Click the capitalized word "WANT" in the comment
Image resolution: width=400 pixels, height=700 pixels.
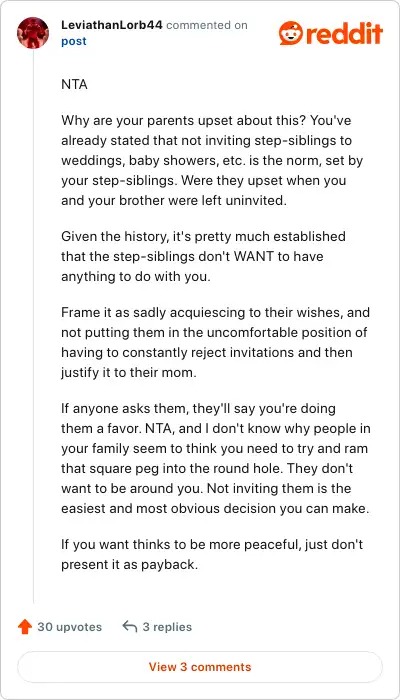246,256
